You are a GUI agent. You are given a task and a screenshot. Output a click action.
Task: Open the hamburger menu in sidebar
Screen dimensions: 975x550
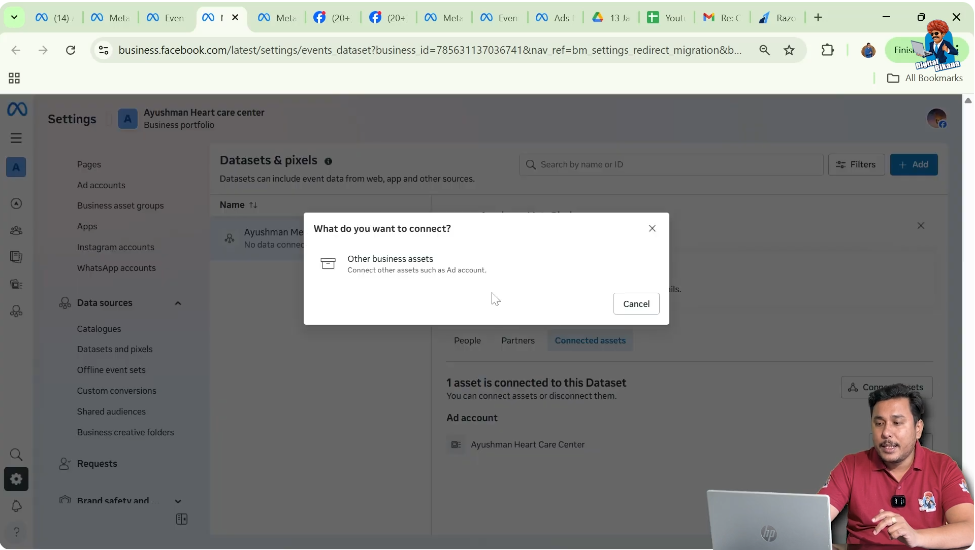coord(16,138)
